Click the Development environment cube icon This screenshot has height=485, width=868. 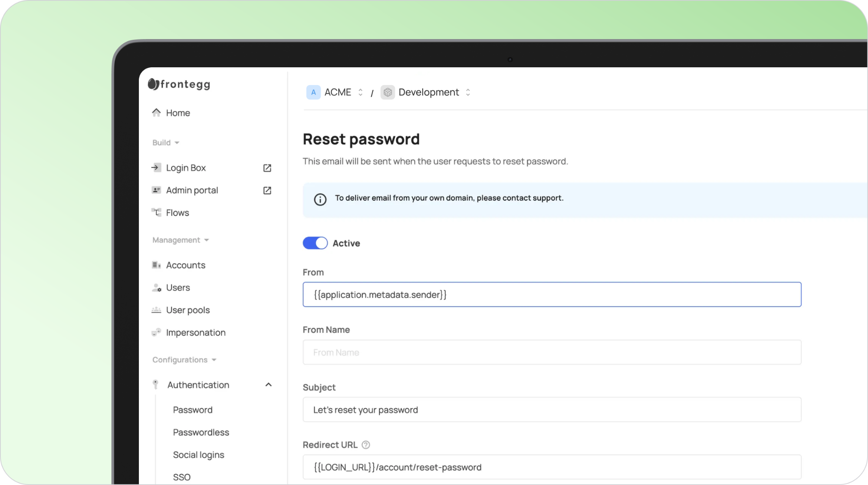click(388, 92)
